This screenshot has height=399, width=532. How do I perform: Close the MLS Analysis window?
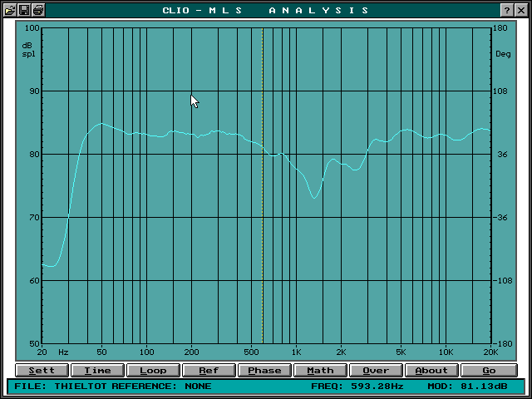pos(521,10)
